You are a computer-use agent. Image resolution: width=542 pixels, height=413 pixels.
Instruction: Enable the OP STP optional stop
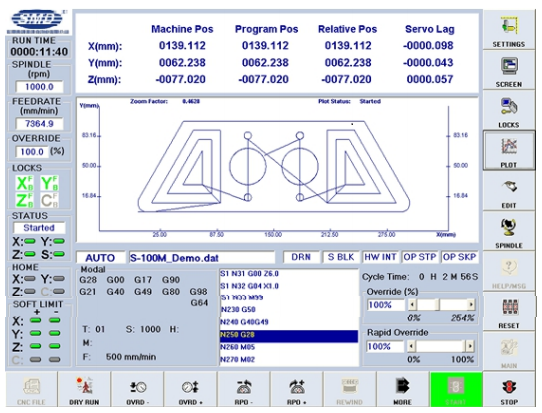coord(420,257)
